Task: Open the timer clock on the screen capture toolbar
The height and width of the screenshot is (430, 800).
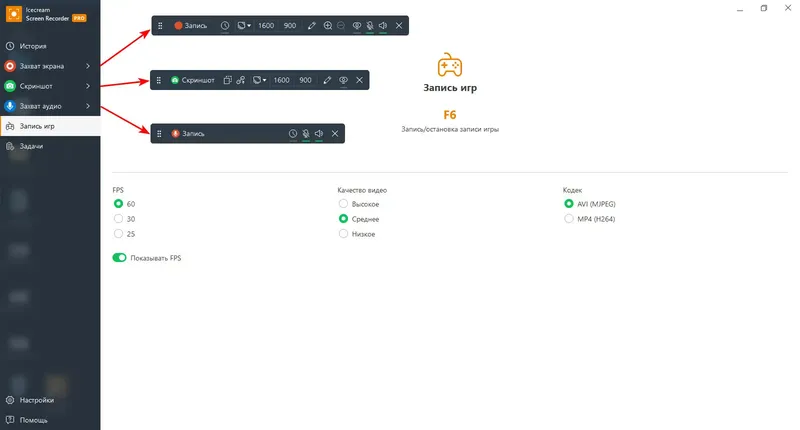Action: coord(225,26)
